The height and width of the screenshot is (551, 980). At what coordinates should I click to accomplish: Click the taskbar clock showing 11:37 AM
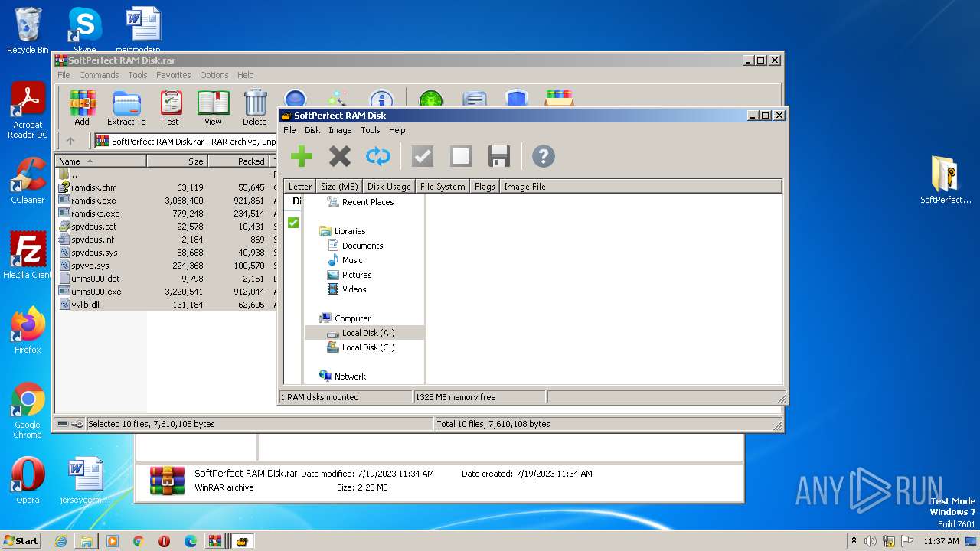[x=941, y=541]
